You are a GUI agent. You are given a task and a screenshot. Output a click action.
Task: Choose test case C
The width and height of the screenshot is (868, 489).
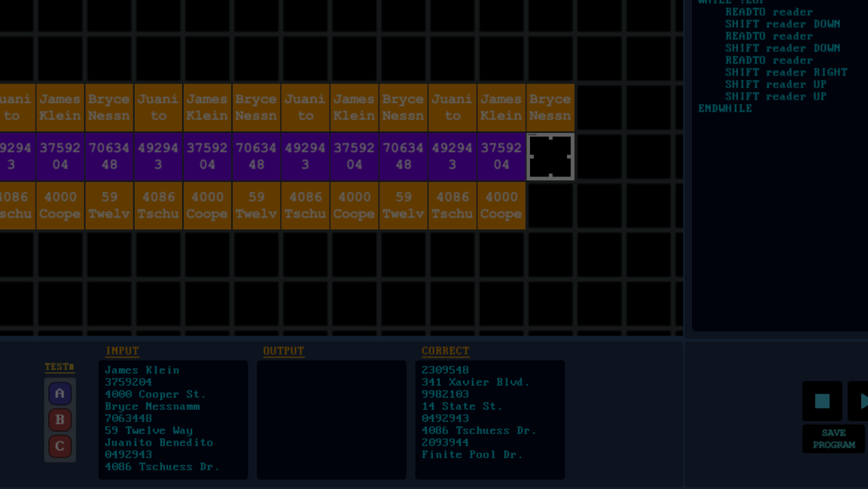tap(60, 447)
